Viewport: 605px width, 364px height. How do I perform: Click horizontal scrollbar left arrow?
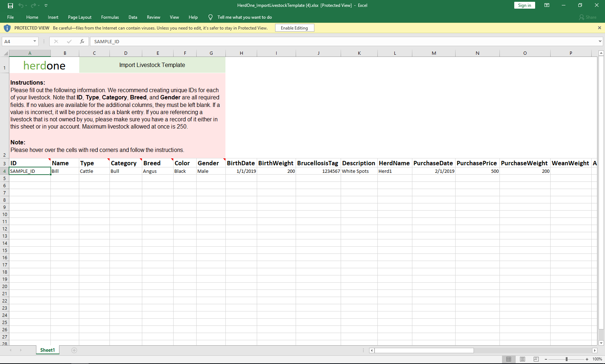point(372,350)
